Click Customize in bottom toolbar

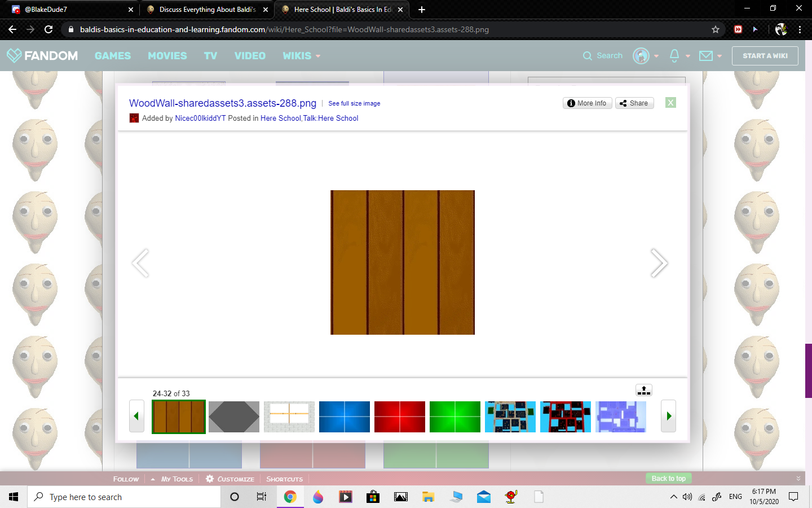coord(230,479)
